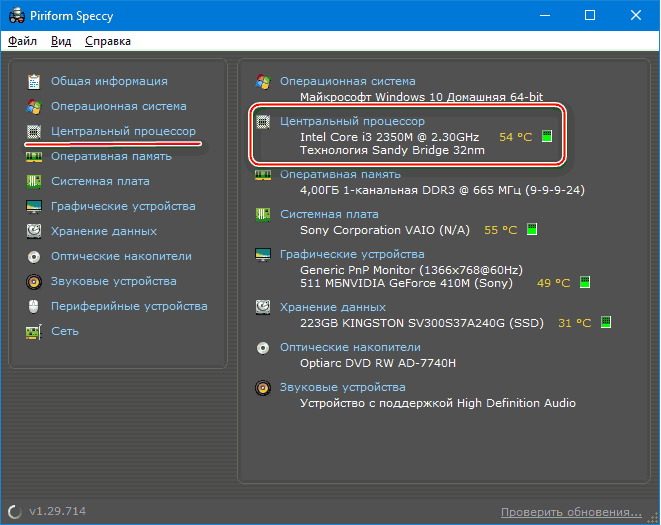Select Периферийные устройства in the sidebar
Screen dimensions: 661x525
tap(129, 306)
